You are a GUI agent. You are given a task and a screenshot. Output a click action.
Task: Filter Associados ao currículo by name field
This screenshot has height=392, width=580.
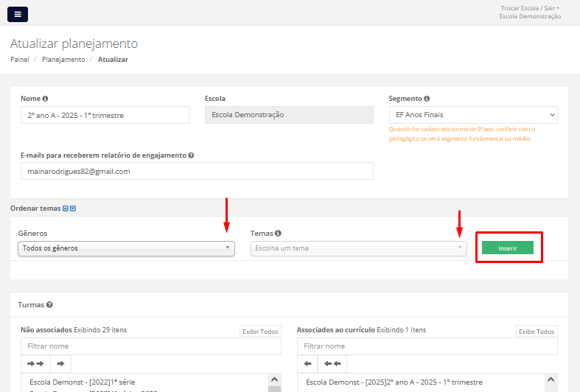click(427, 346)
